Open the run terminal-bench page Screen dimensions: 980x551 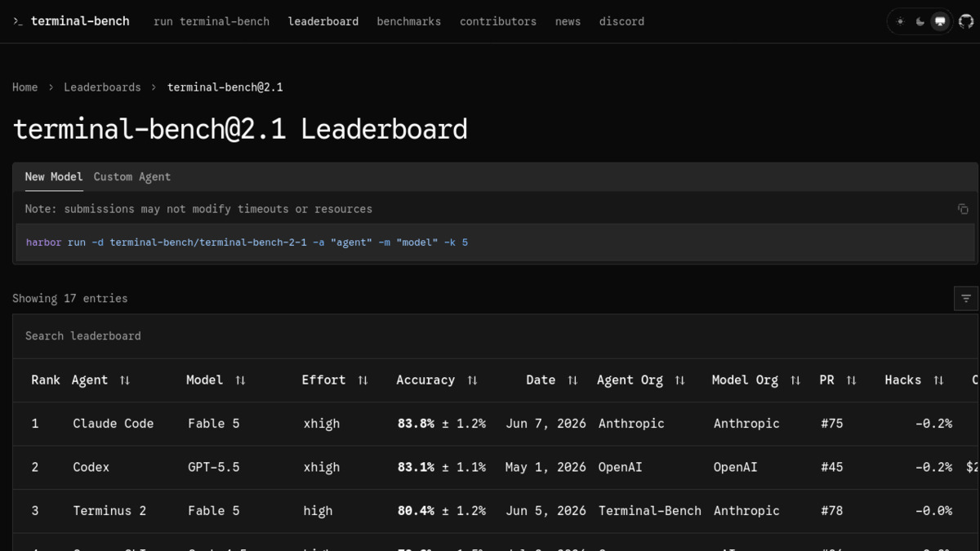click(212, 22)
